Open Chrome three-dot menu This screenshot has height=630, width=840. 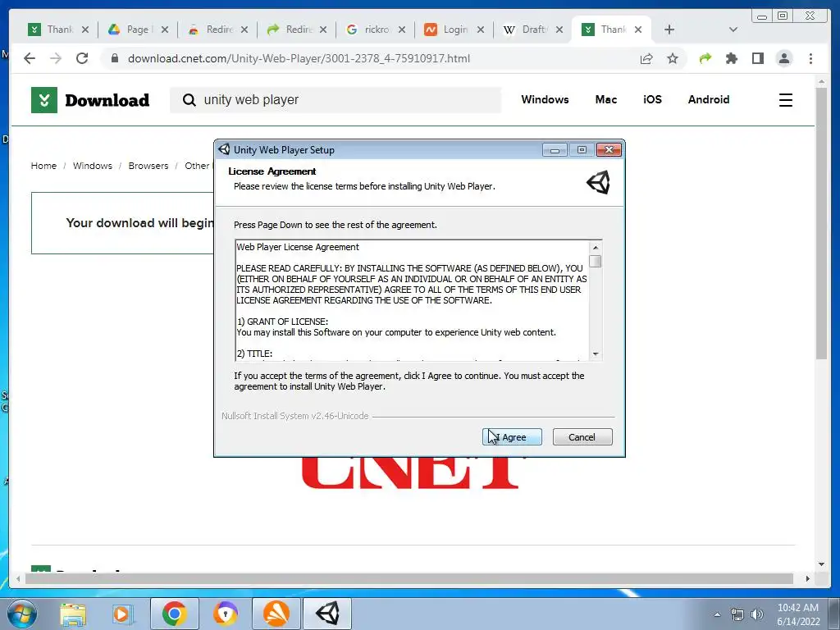click(x=810, y=58)
